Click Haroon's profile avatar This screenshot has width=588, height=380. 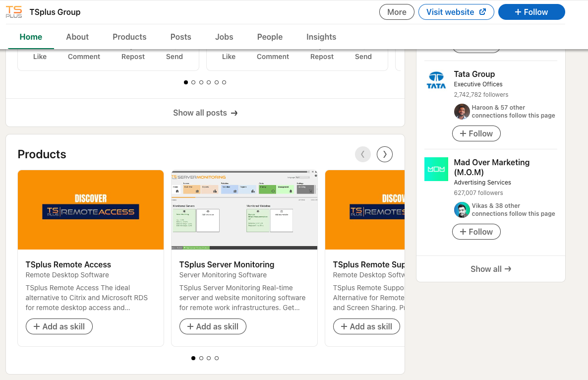tap(462, 112)
